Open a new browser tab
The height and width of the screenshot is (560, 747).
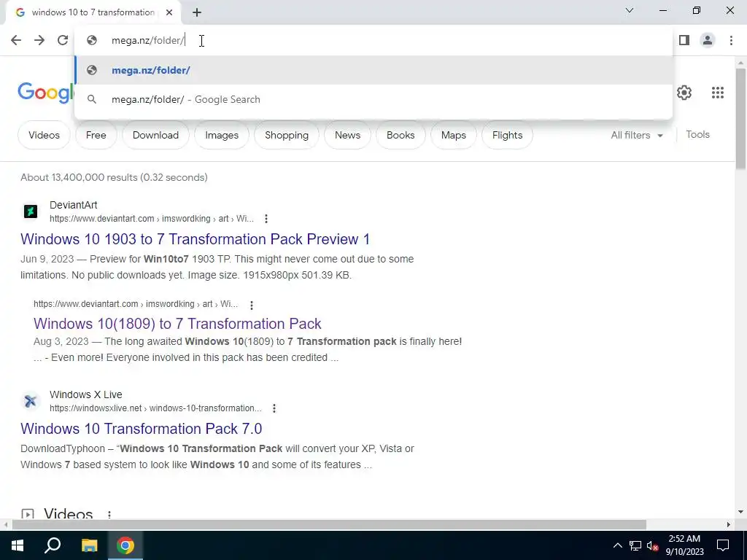click(197, 12)
